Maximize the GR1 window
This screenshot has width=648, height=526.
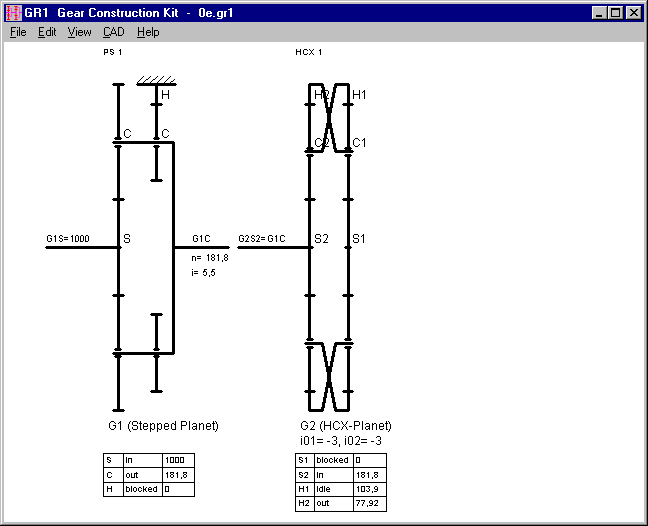click(616, 13)
